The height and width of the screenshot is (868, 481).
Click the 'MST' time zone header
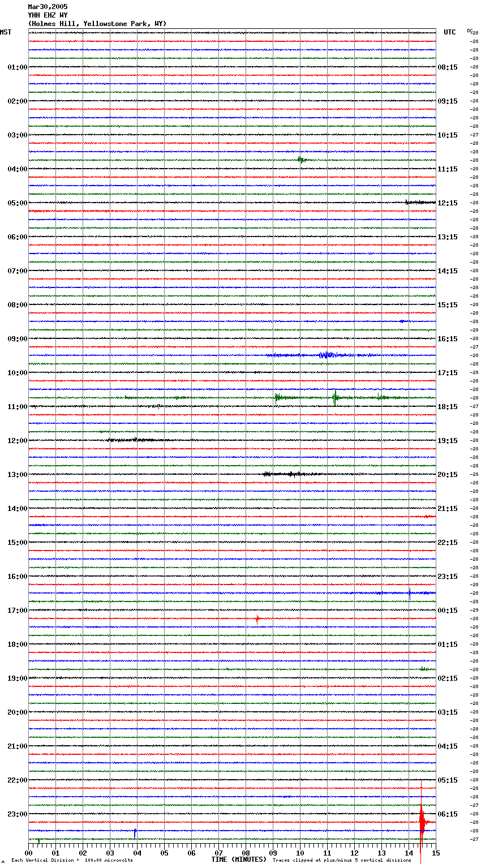[6, 32]
